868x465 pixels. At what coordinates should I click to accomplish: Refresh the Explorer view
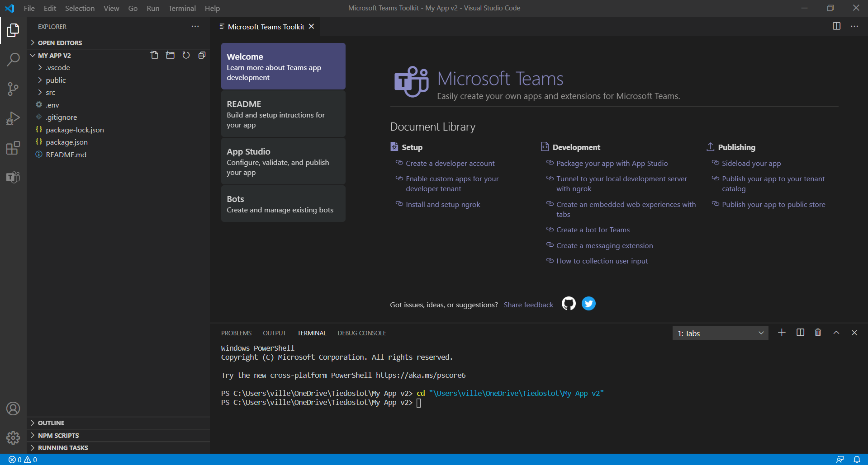[186, 55]
